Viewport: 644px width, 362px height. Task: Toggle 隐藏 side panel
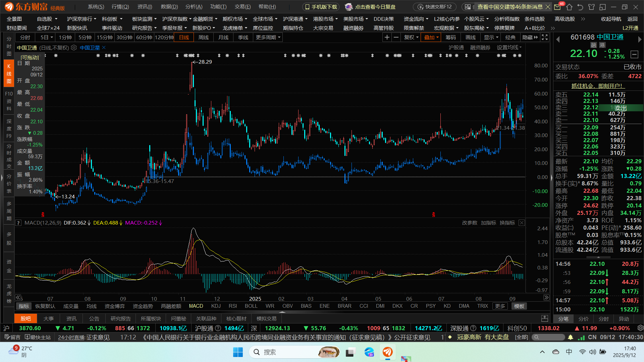530,37
